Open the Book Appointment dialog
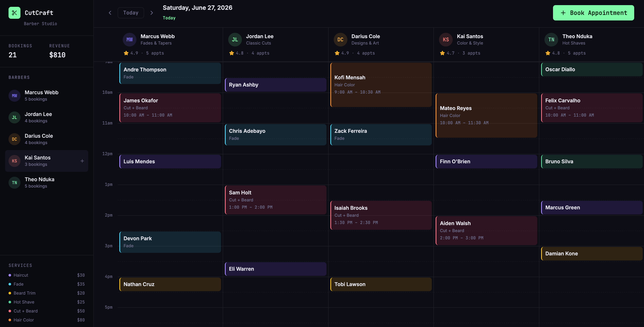 click(593, 13)
